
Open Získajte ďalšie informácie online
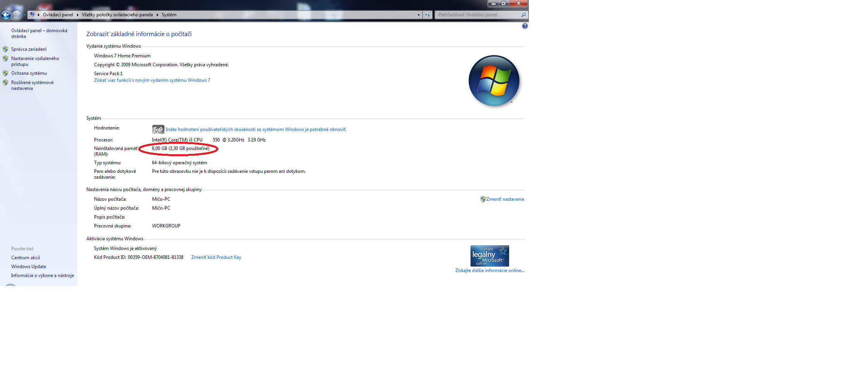point(490,270)
